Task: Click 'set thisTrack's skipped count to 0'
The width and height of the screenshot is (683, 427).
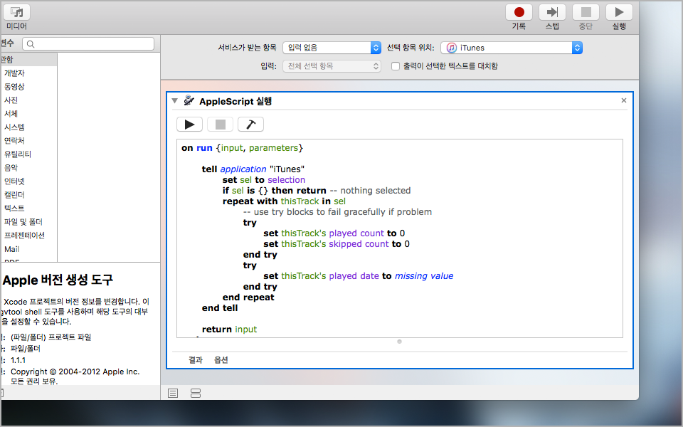Action: pos(336,244)
